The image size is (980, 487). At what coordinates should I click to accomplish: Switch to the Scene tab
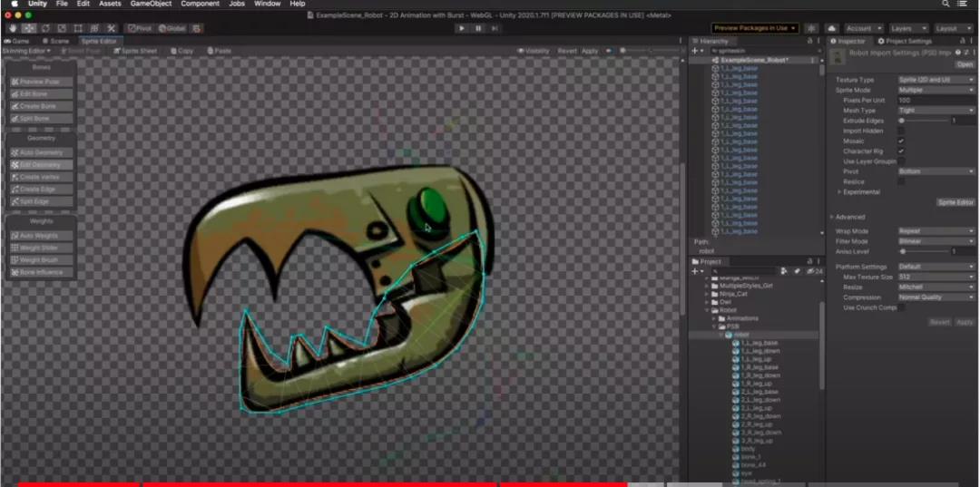(55, 41)
